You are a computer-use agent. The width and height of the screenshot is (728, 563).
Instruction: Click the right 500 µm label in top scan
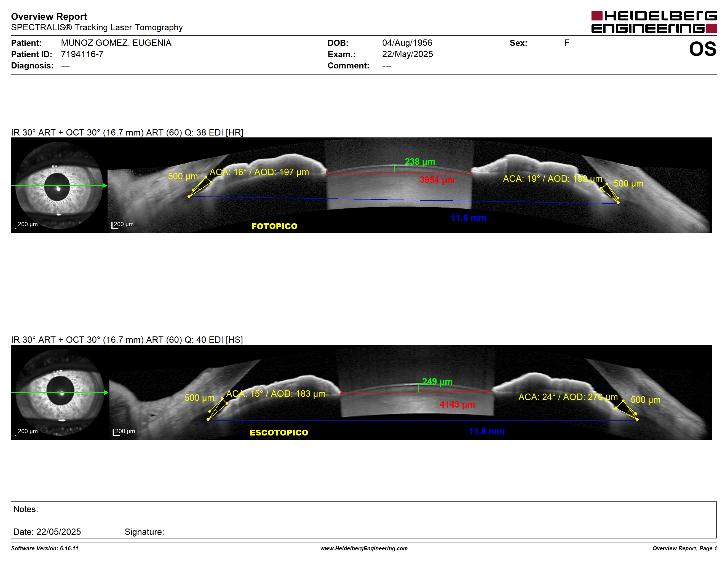tap(628, 184)
